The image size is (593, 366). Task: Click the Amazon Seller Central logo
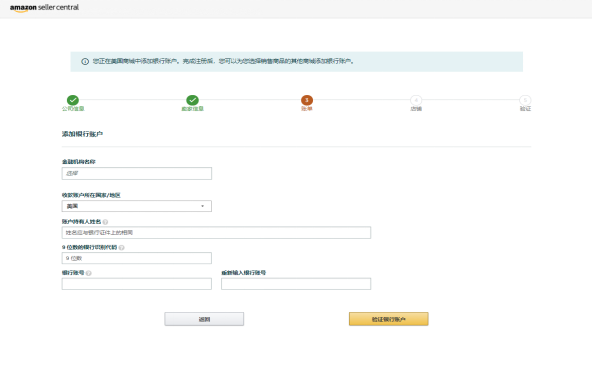point(44,8)
